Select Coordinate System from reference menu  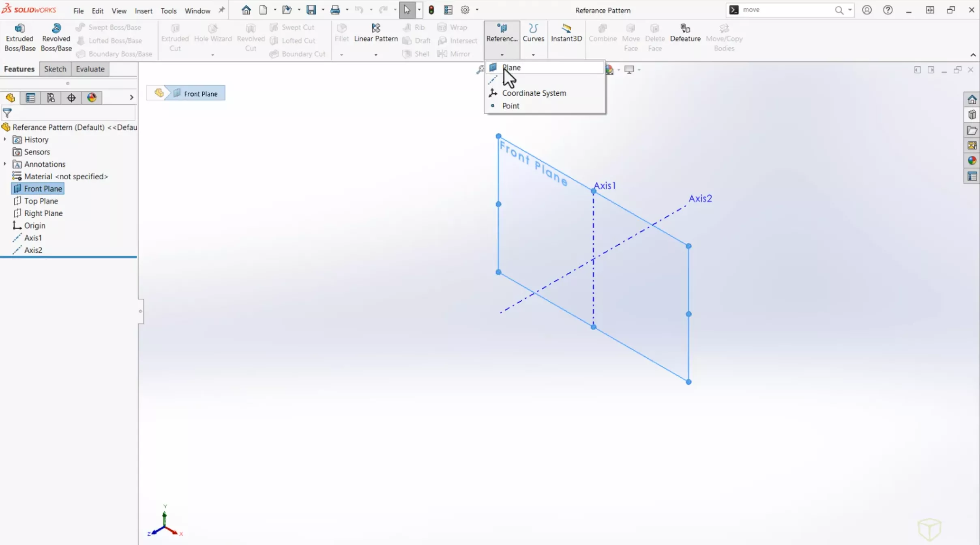[x=534, y=93]
